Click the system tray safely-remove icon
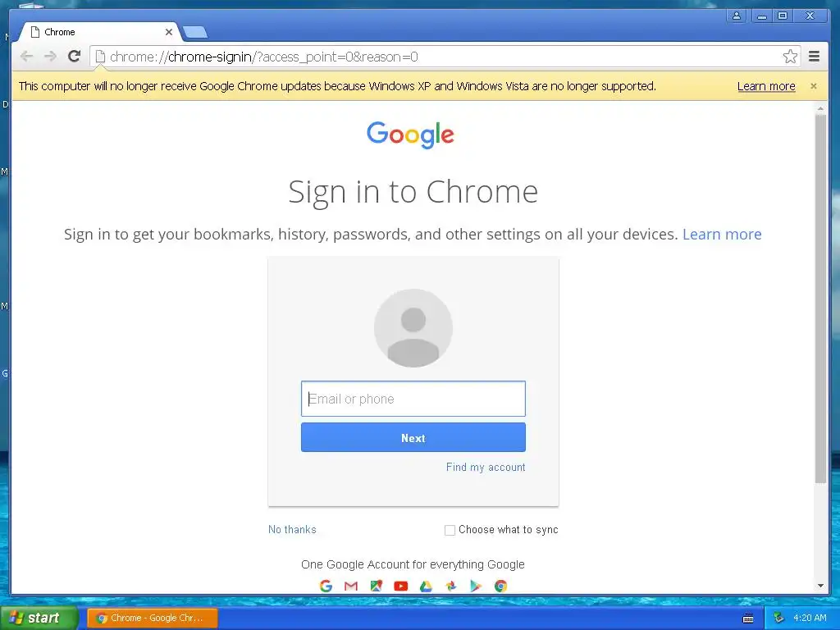The image size is (840, 630). pos(779,618)
